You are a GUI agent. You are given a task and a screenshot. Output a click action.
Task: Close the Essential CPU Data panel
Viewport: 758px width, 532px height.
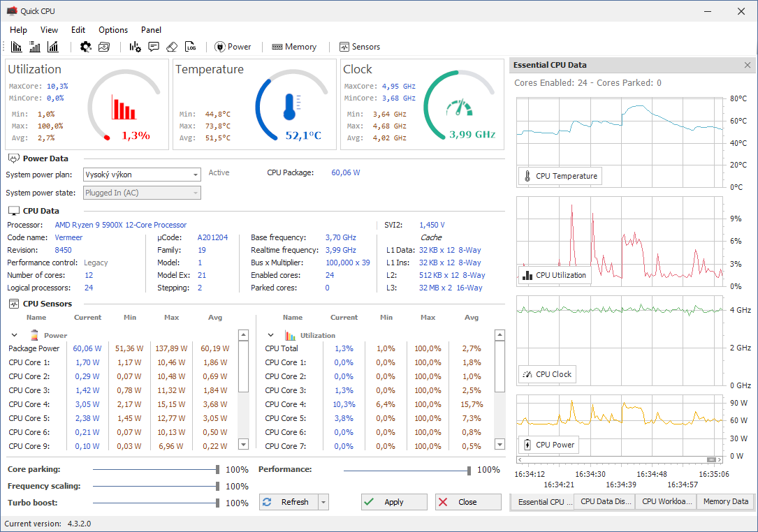pyautogui.click(x=748, y=65)
